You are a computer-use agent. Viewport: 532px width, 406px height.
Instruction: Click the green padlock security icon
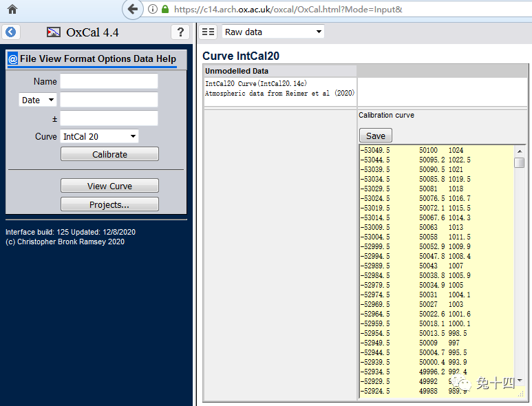point(165,9)
